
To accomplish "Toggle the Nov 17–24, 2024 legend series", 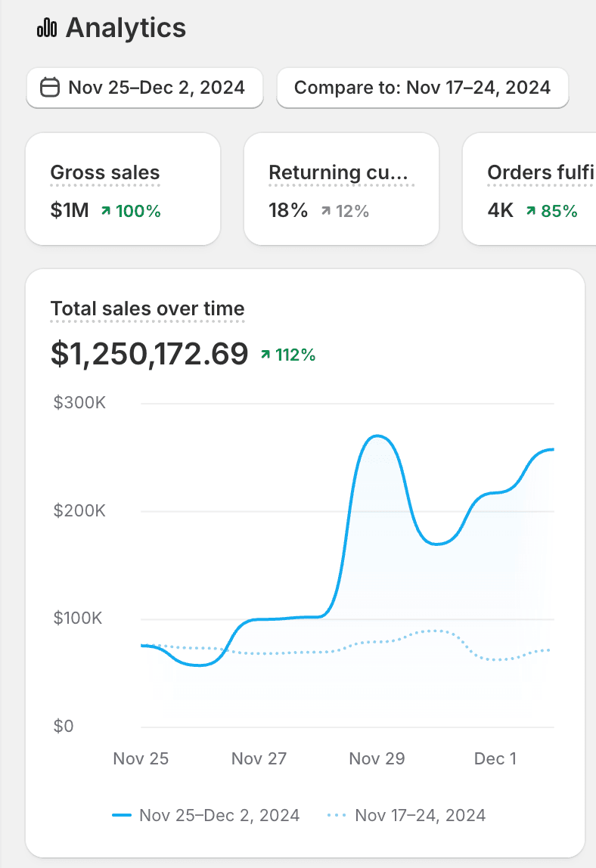I will (420, 815).
